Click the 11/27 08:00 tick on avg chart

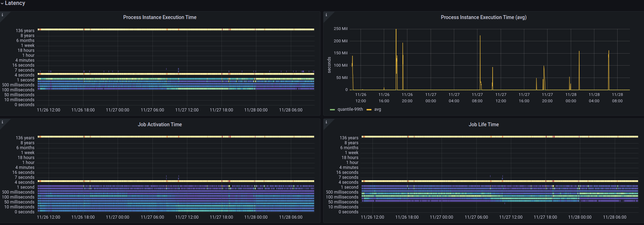pyautogui.click(x=477, y=98)
